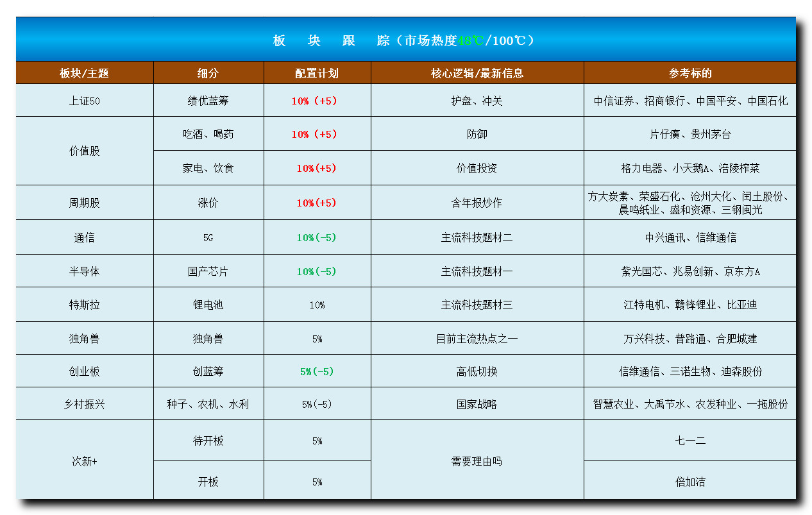Select the 上证50 sector cell
This screenshot has height=515, width=812.
(85, 101)
